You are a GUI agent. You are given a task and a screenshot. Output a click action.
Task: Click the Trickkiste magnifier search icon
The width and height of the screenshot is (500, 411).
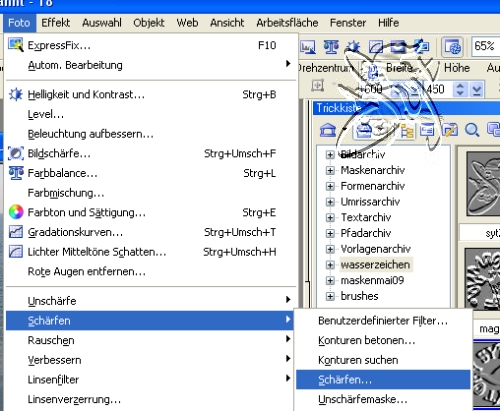[472, 130]
